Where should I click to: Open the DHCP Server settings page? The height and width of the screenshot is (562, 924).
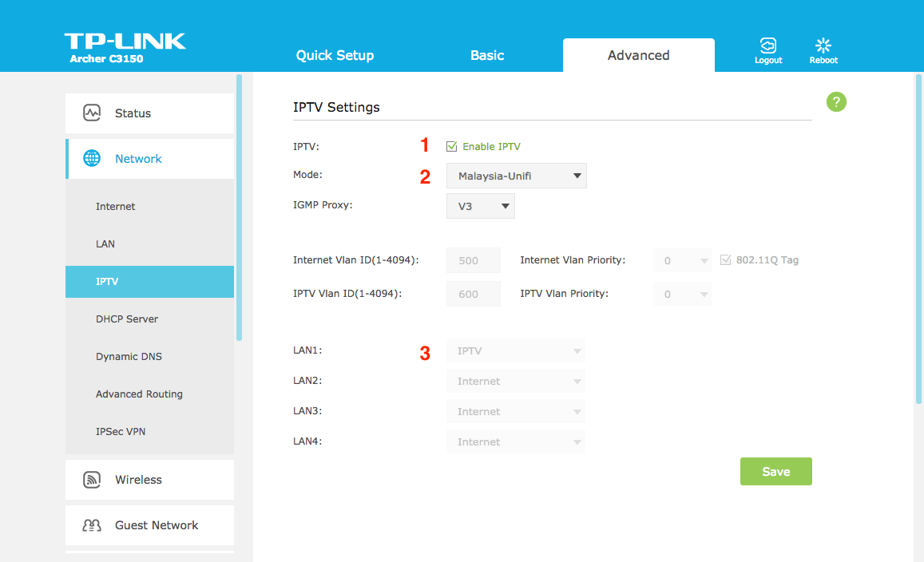coord(127,319)
